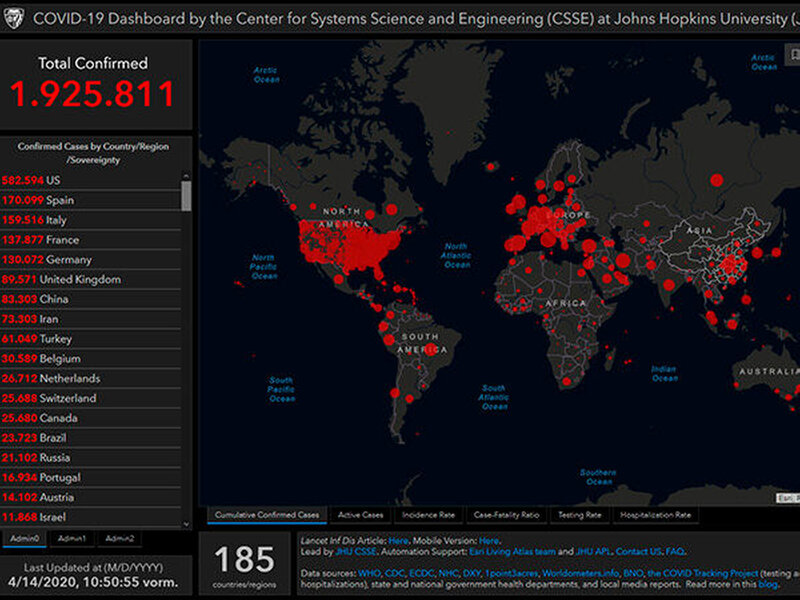The height and width of the screenshot is (600, 800).
Task: Click the down arrow of country list scrollbar
Action: [186, 524]
